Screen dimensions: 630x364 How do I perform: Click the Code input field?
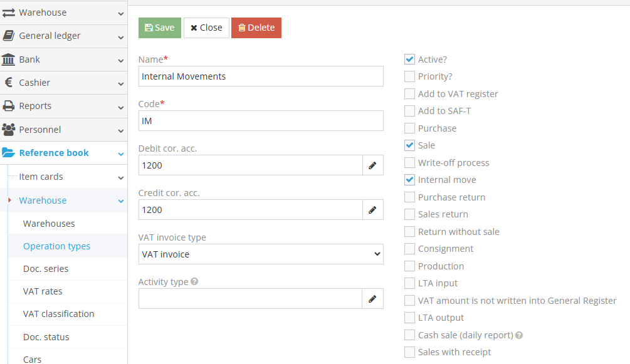260,121
